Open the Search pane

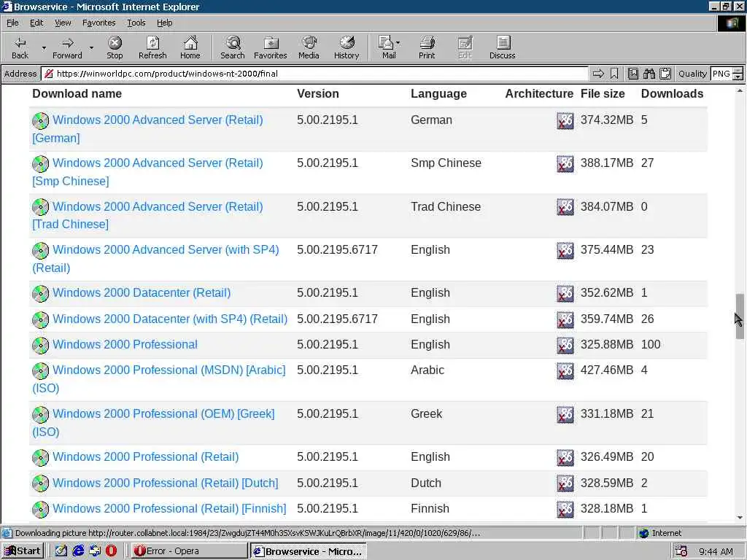tap(233, 47)
